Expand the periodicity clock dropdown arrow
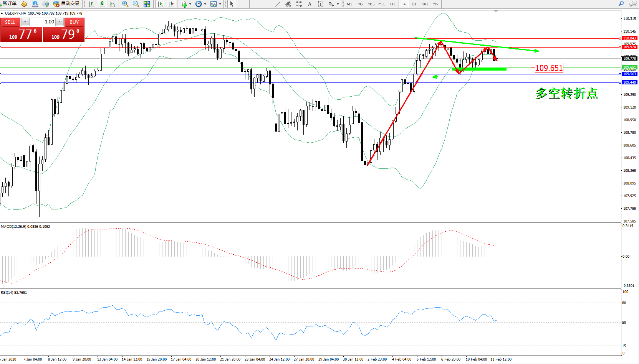 [x=205, y=4]
